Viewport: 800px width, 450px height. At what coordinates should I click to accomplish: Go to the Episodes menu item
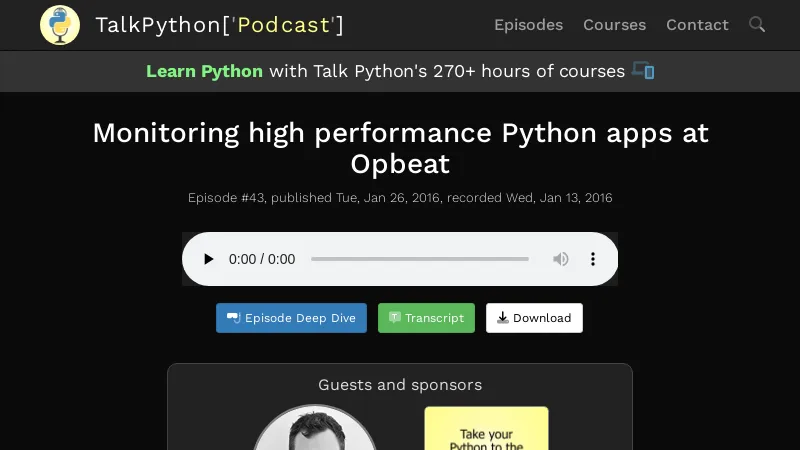coord(528,25)
